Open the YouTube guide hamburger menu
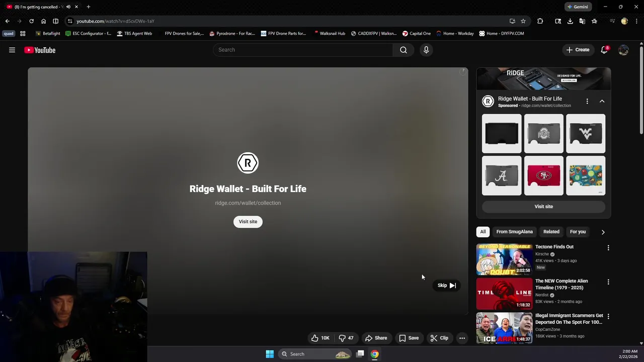This screenshot has height=362, width=644. (x=12, y=50)
